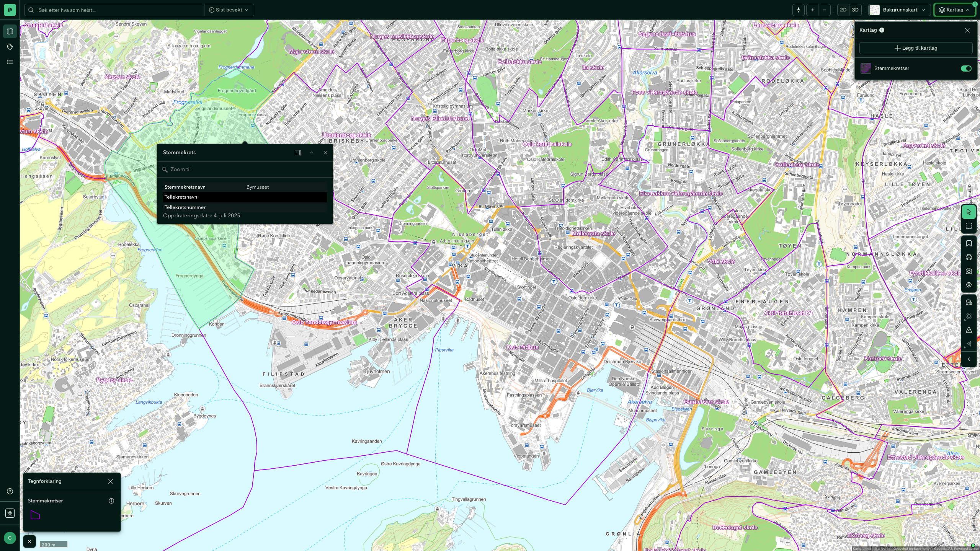Screen dimensions: 980x551
Task: Open the help question mark icon
Action: point(10,491)
